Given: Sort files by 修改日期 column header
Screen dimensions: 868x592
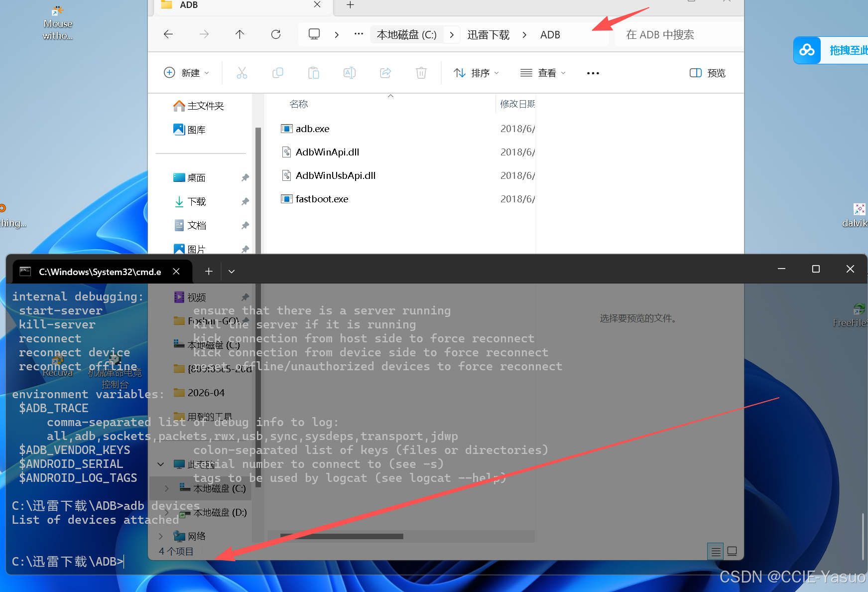Looking at the screenshot, I should [x=517, y=104].
